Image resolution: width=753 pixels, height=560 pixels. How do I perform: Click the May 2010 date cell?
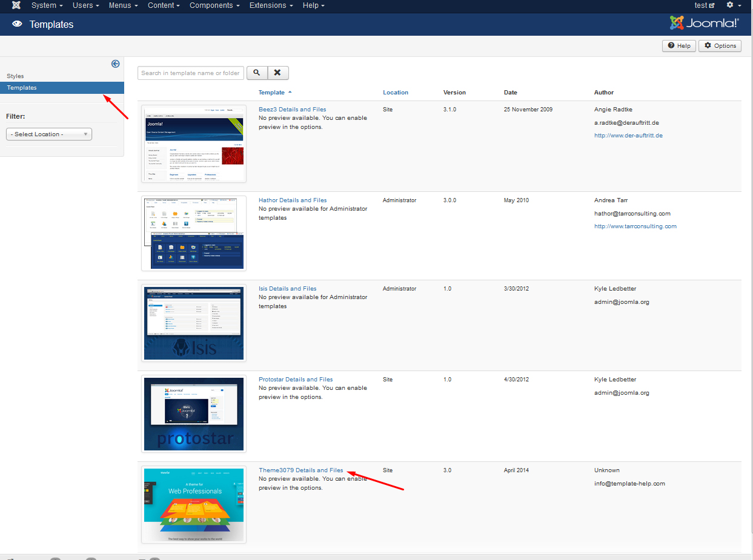pyautogui.click(x=516, y=200)
